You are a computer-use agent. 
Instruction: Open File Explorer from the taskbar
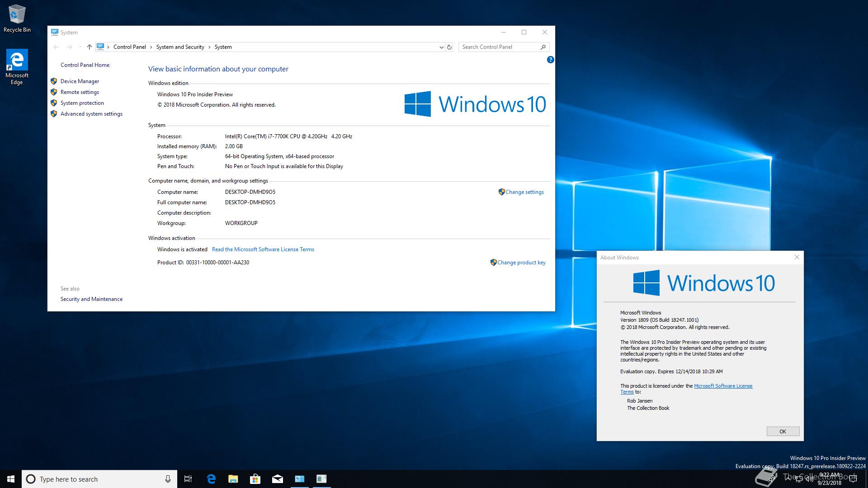[x=233, y=479]
